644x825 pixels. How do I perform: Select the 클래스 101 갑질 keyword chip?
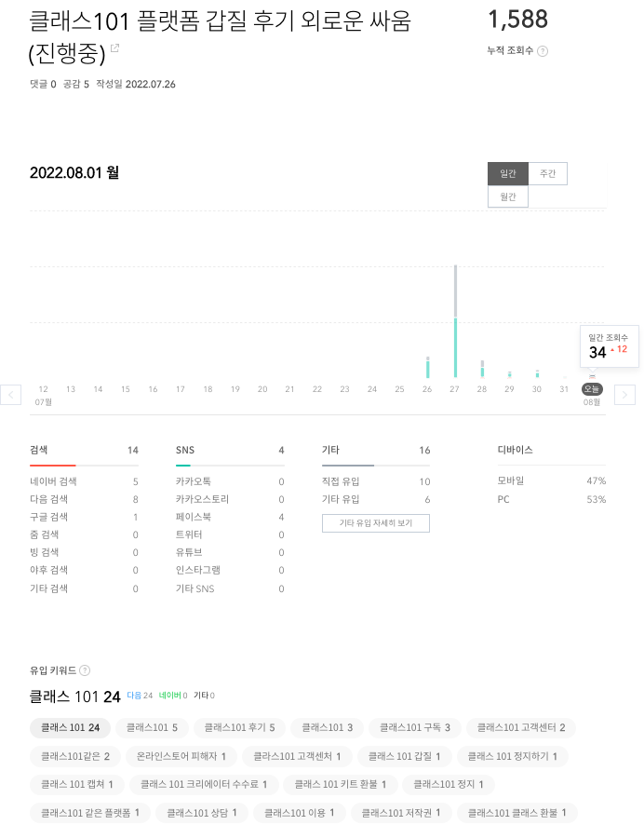(x=404, y=757)
